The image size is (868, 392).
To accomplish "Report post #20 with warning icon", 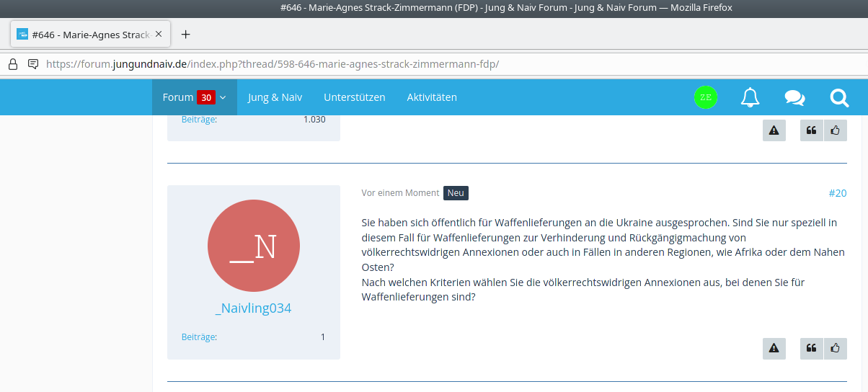I will click(774, 348).
